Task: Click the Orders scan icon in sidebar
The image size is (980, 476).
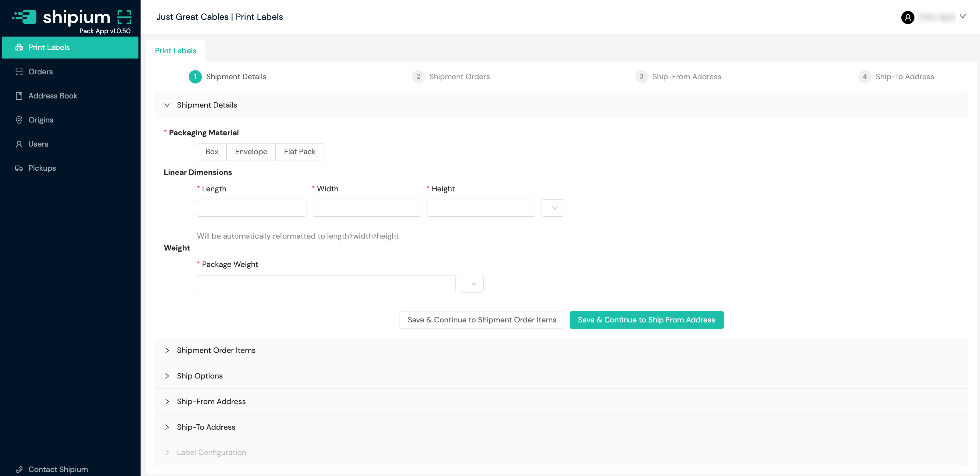Action: point(19,72)
